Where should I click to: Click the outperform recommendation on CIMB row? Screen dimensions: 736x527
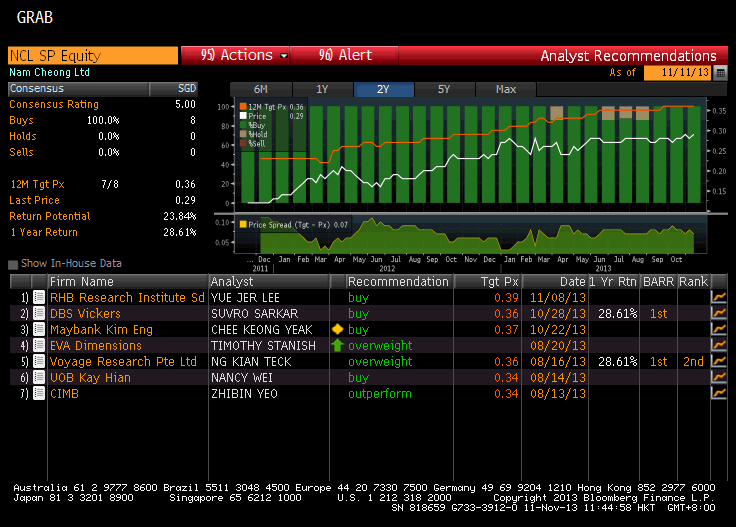(380, 393)
